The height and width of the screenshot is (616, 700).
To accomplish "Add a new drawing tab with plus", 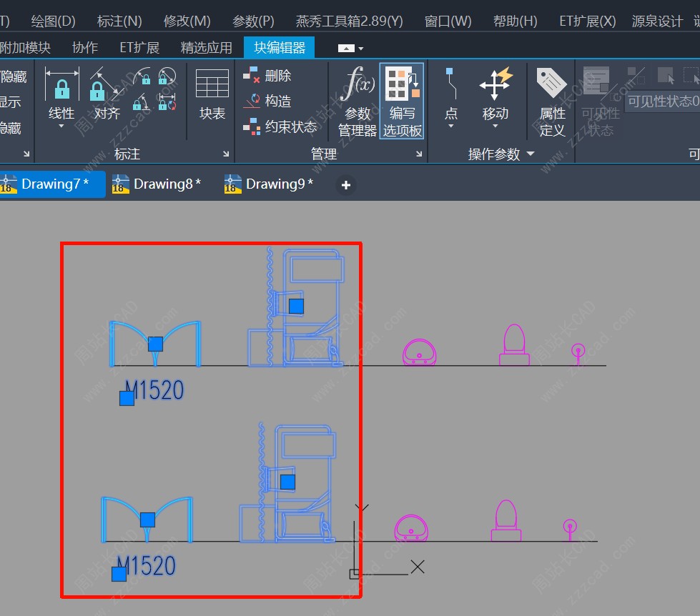I will pos(346,185).
